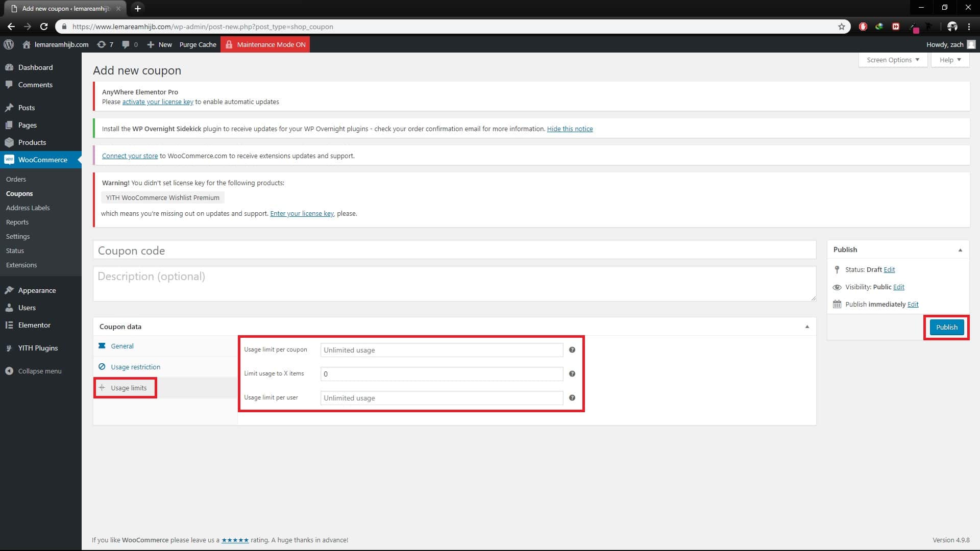Open WooCommerce Extensions submenu item

[21, 265]
